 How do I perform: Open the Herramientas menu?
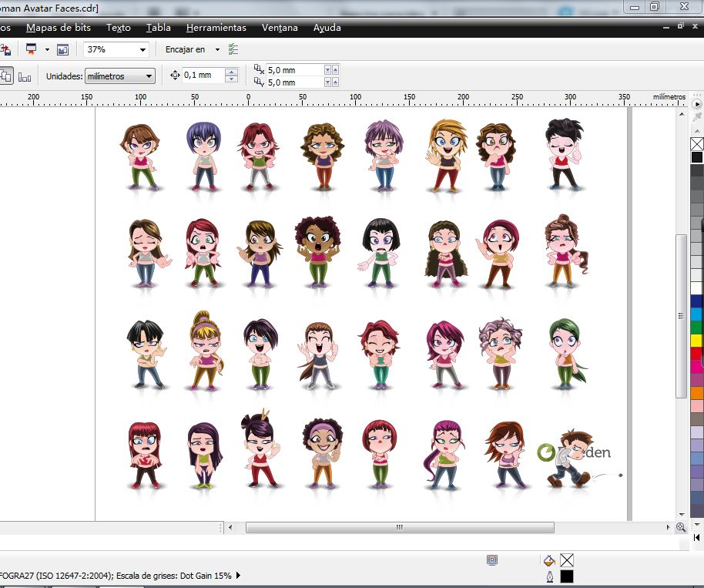pyautogui.click(x=216, y=28)
